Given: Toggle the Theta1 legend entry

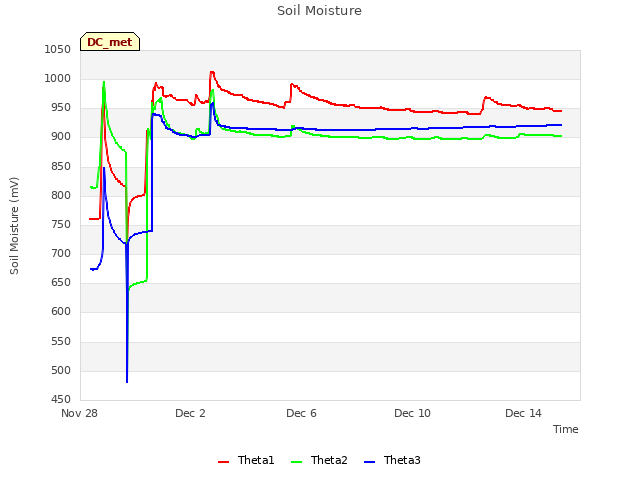Looking at the screenshot, I should click(x=246, y=460).
